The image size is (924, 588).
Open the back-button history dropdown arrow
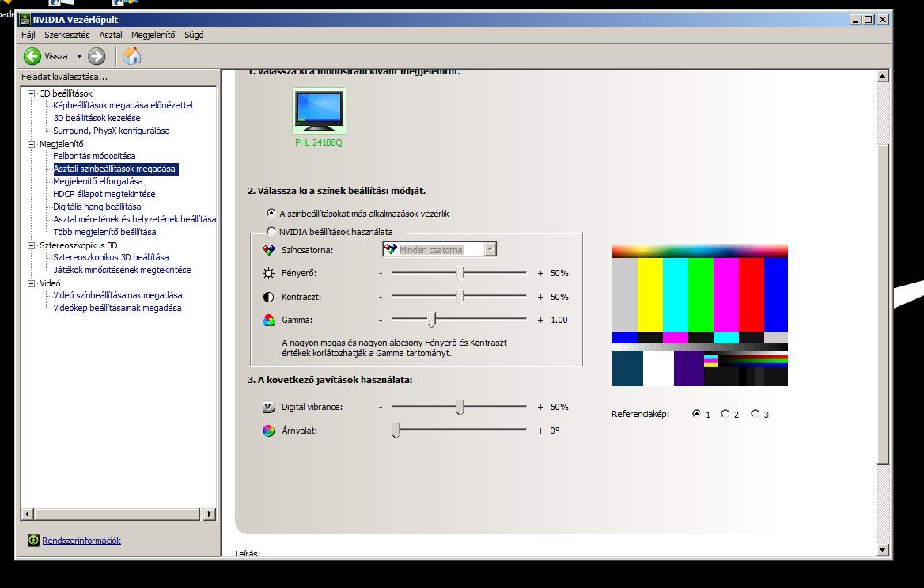pyautogui.click(x=79, y=57)
